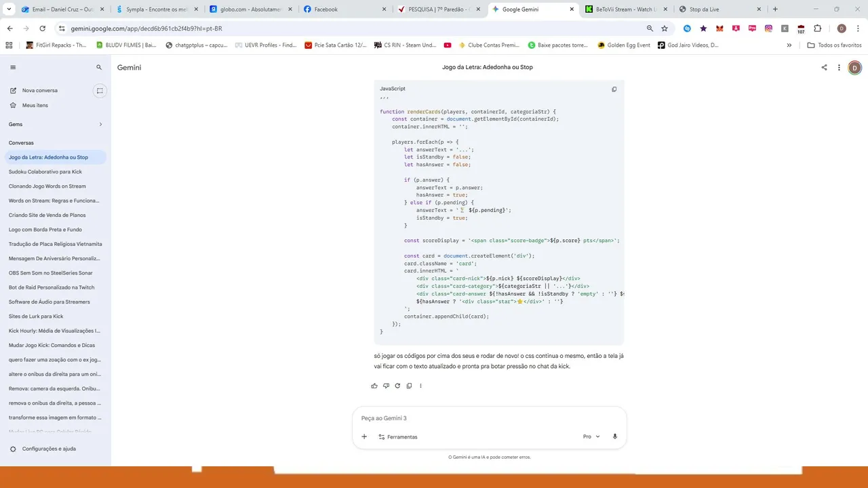Copy the response text
This screenshot has width=868, height=488.
click(x=409, y=386)
